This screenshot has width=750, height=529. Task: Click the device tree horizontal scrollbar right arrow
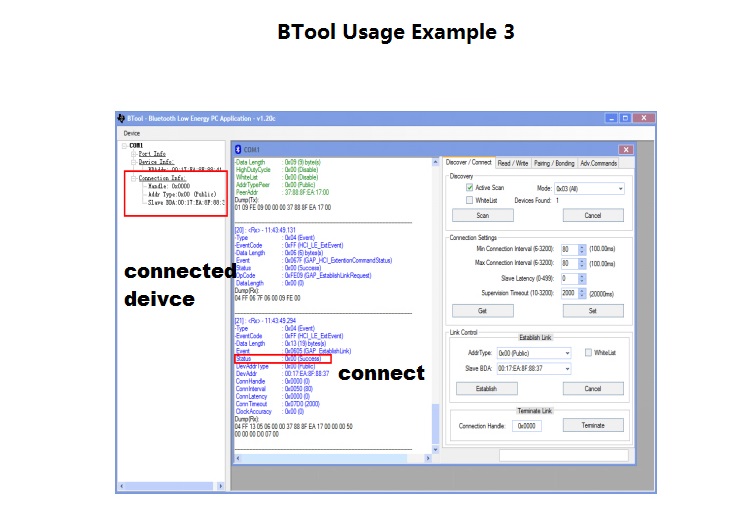pyautogui.click(x=221, y=486)
